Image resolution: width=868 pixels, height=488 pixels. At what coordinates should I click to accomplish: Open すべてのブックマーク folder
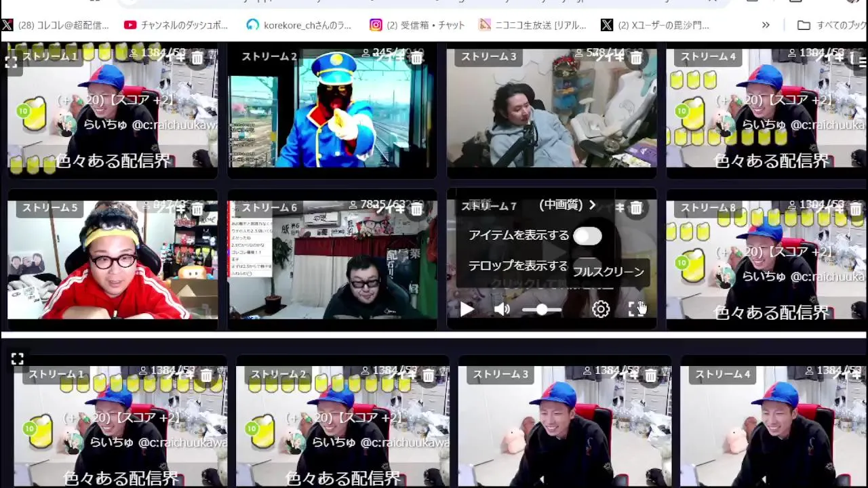(832, 25)
